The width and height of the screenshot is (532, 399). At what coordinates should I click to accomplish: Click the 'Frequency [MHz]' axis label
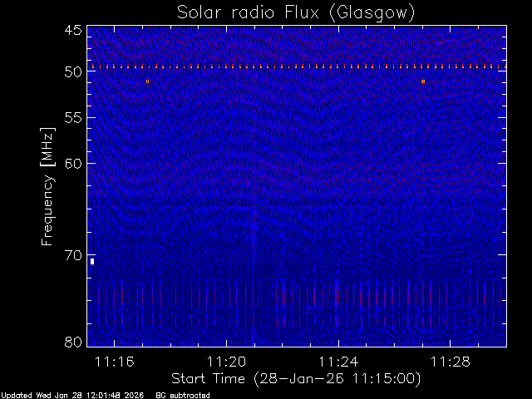47,186
